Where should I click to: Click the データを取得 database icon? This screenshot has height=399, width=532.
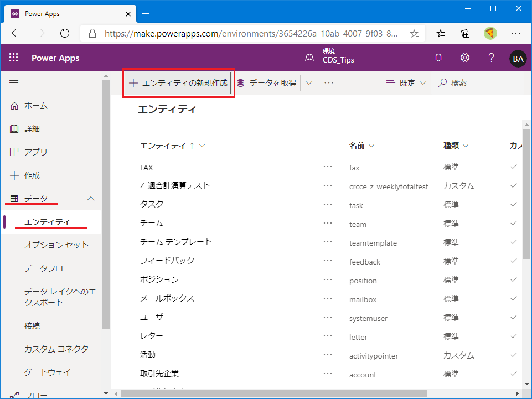tap(241, 83)
